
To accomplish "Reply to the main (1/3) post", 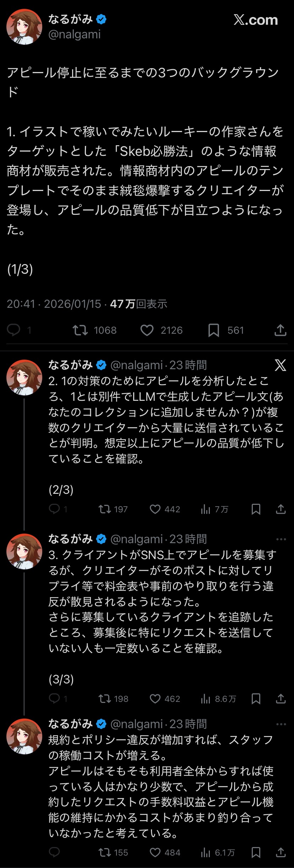I will coord(14,330).
